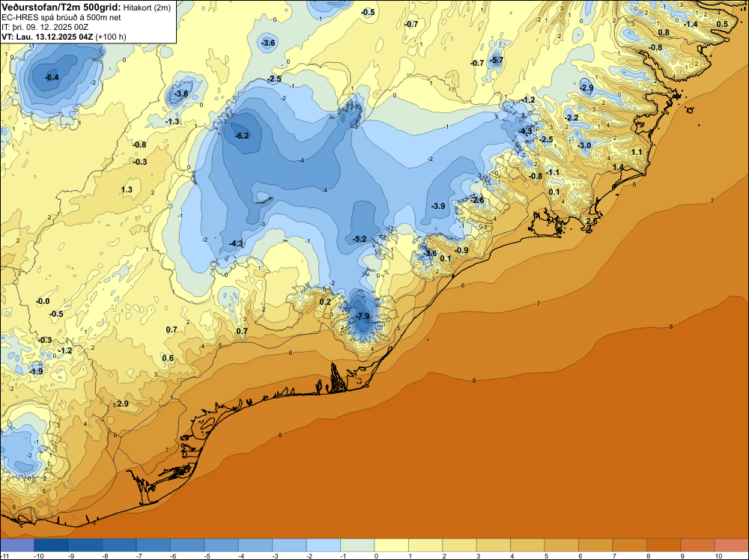749x560 pixels.
Task: Pick the legend swatch between -2 and -1
Action: (x=324, y=545)
